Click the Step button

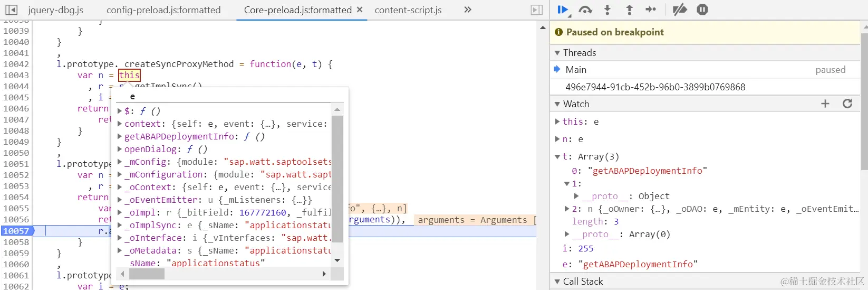(x=651, y=10)
